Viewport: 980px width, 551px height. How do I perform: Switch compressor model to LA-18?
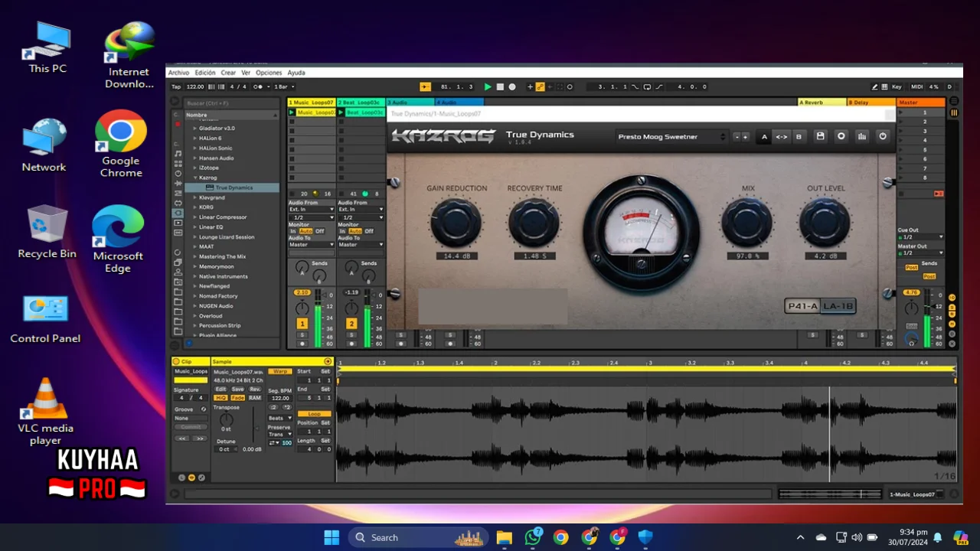pyautogui.click(x=838, y=306)
